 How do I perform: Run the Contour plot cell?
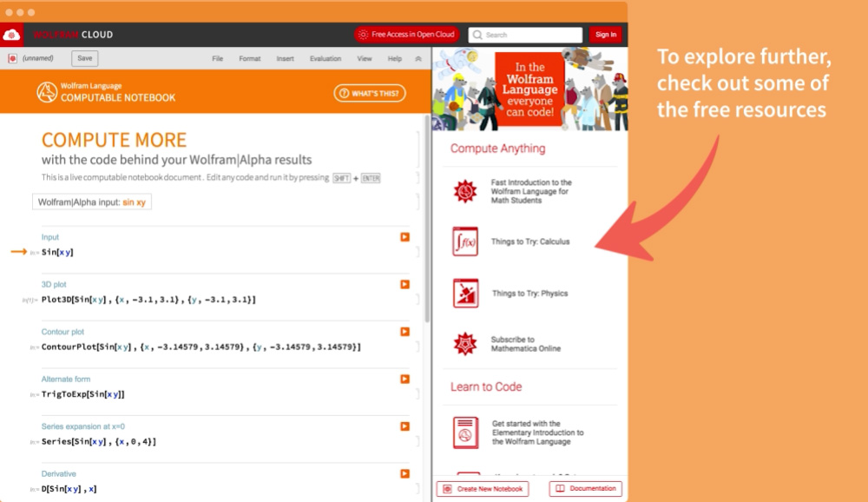(x=404, y=332)
